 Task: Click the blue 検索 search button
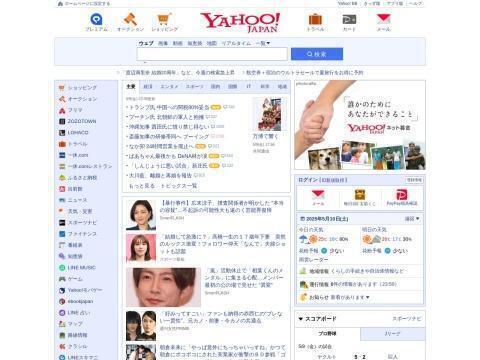317,54
